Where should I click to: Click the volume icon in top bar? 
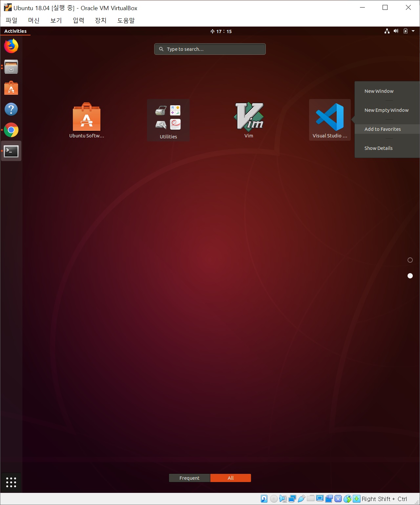coord(396,31)
